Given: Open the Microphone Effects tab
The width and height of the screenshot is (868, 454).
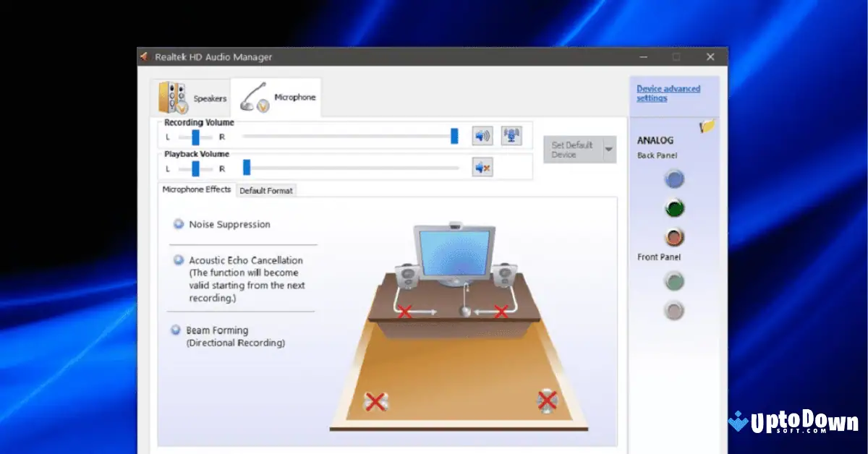Looking at the screenshot, I should 196,189.
